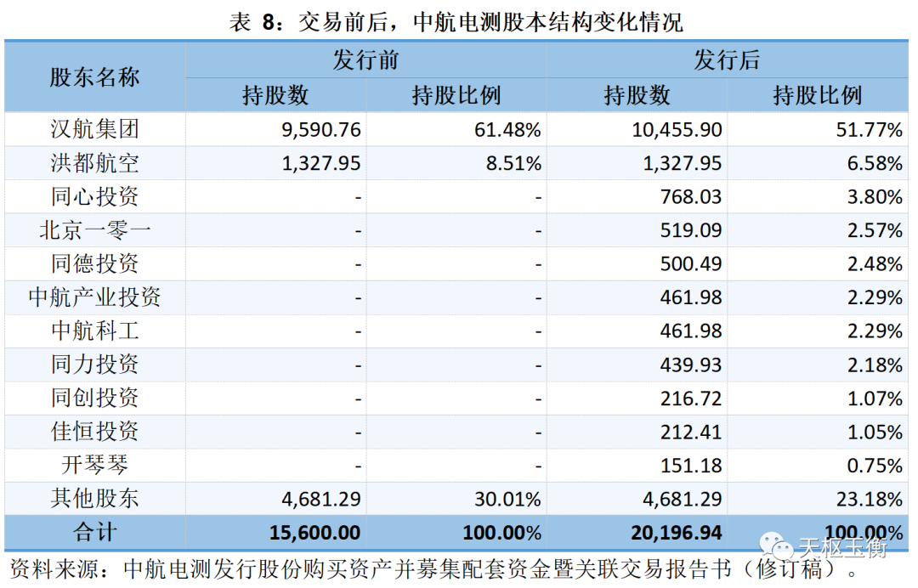Click the 同心投资 row label
Viewport: 918px width, 588px height.
click(x=94, y=197)
